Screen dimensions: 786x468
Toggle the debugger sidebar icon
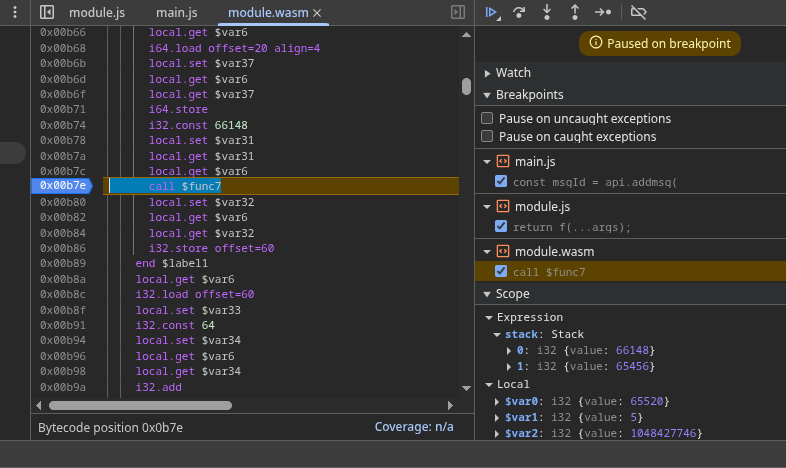458,12
